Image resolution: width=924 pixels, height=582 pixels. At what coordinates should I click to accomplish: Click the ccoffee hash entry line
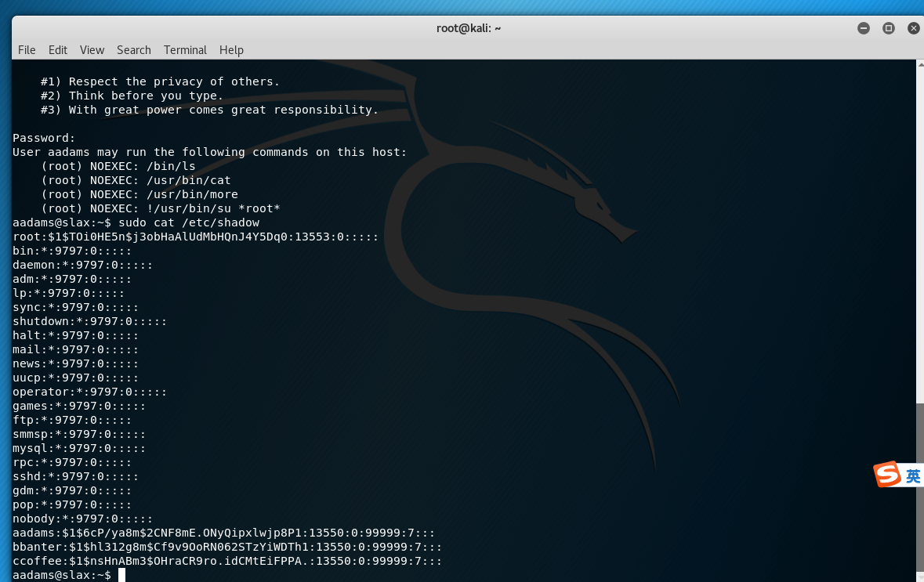point(227,562)
